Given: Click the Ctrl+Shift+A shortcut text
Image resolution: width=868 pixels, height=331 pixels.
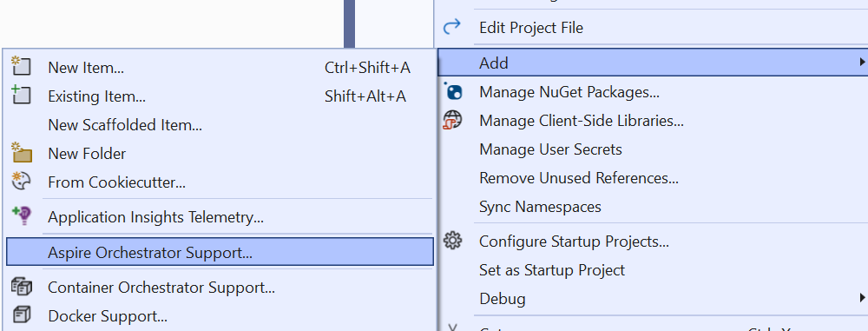Looking at the screenshot, I should click(367, 68).
